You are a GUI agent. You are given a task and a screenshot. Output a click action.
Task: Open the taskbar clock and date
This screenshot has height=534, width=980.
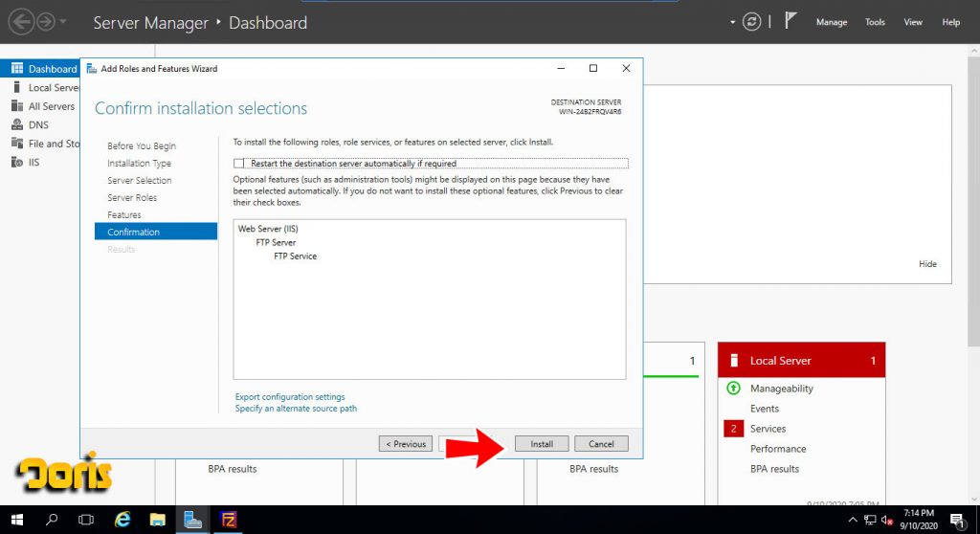pyautogui.click(x=919, y=520)
